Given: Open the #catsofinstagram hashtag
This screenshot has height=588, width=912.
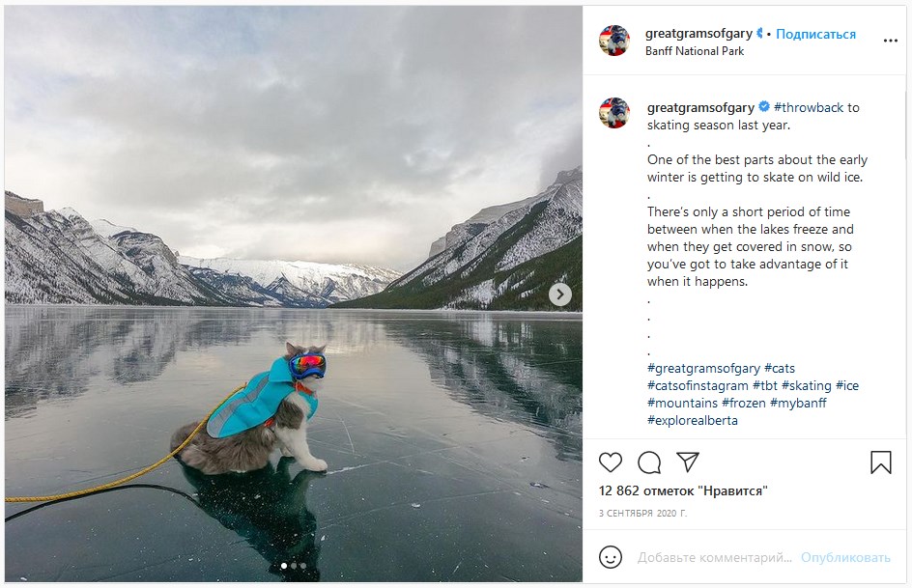Looking at the screenshot, I should 698,385.
